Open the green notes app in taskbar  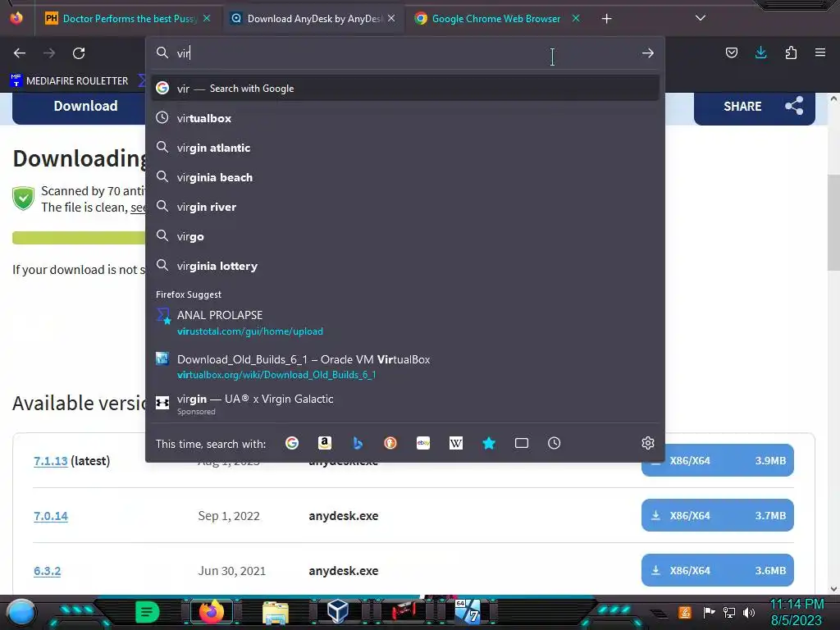pyautogui.click(x=148, y=612)
